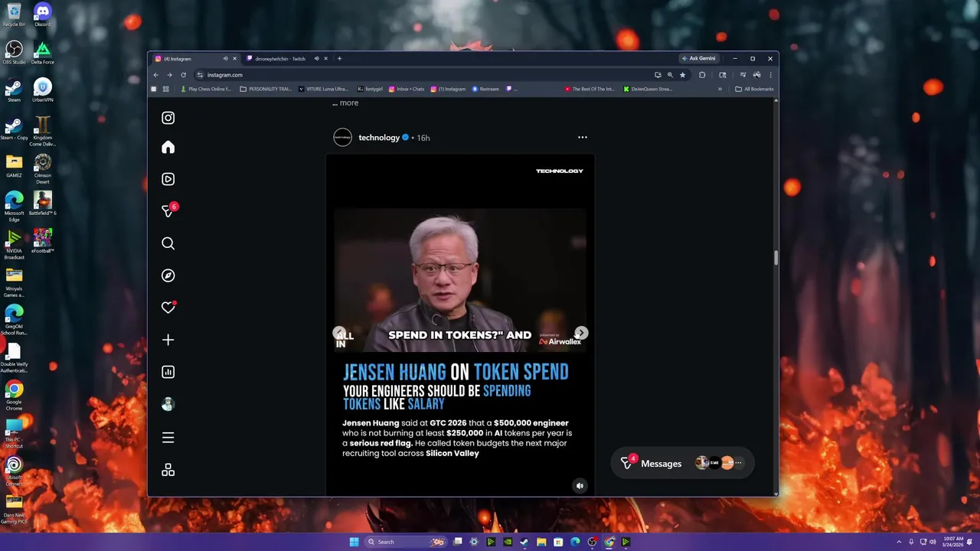The image size is (980, 551).
Task: Open post options three-dot menu
Action: point(582,138)
